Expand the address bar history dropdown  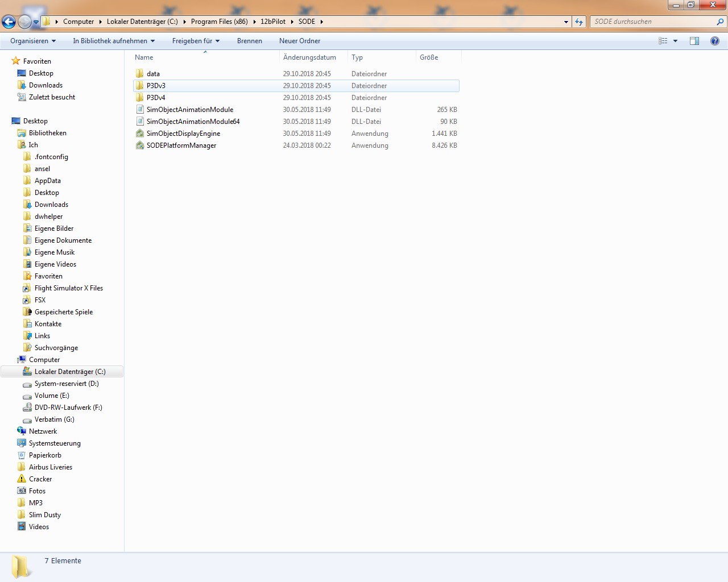[566, 22]
